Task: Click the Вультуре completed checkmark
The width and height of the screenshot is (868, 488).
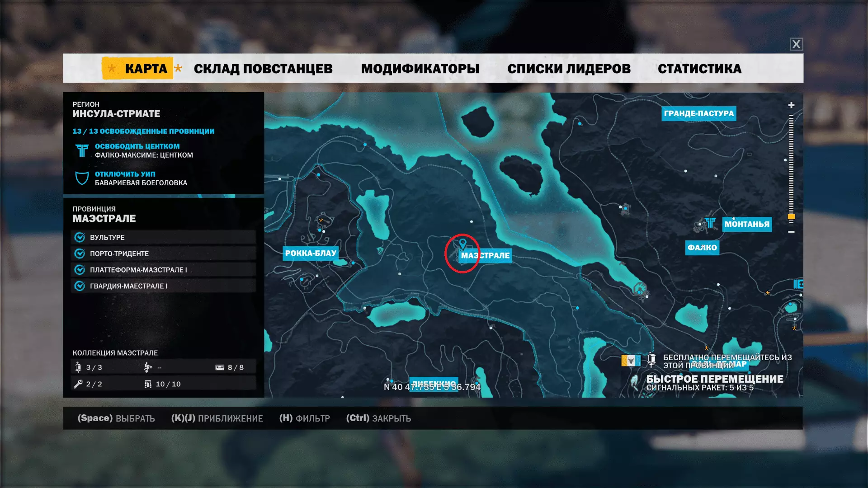Action: tap(80, 237)
